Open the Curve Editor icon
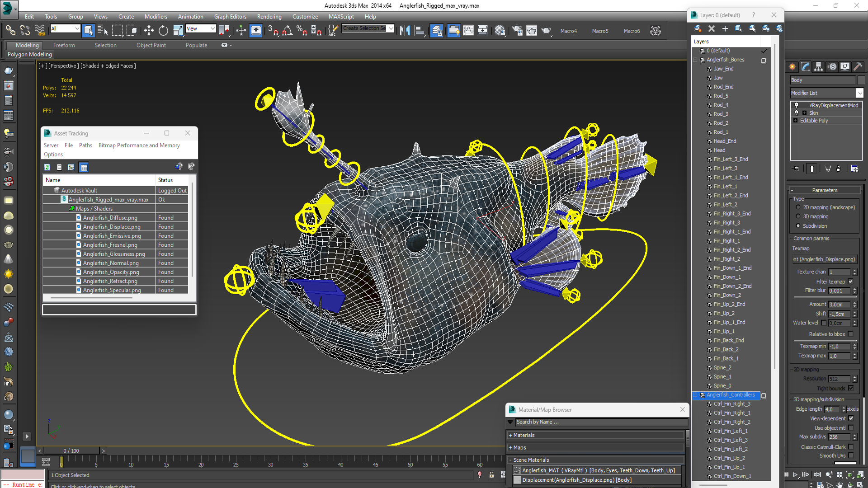 pyautogui.click(x=468, y=30)
